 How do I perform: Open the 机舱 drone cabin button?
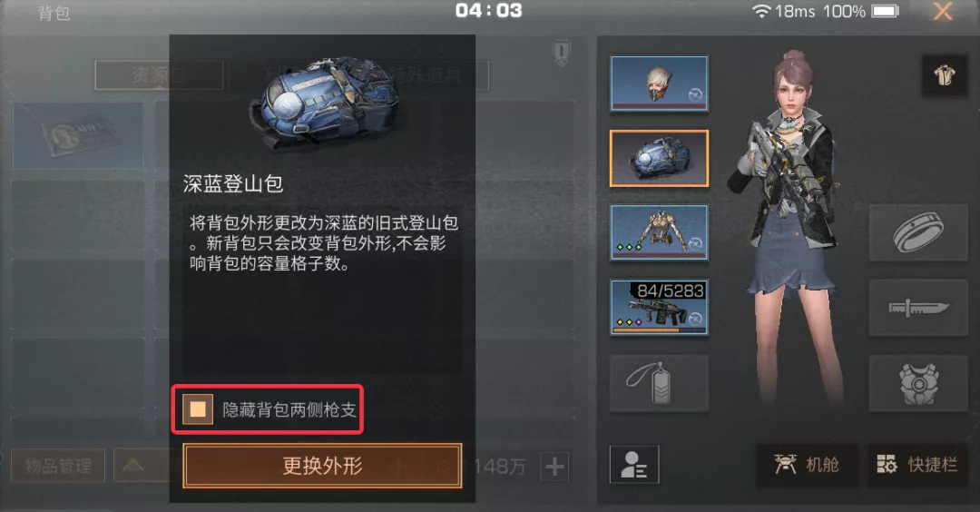point(807,465)
